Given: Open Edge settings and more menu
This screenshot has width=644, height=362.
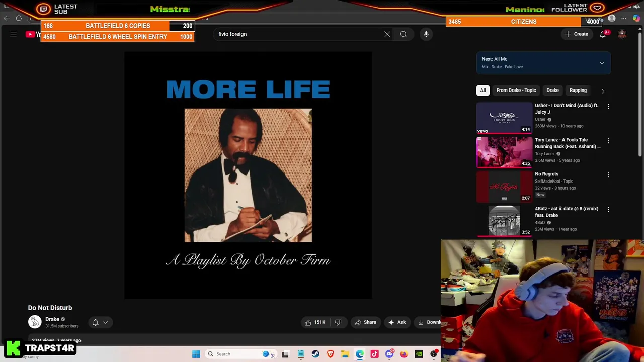Looking at the screenshot, I should (x=624, y=18).
